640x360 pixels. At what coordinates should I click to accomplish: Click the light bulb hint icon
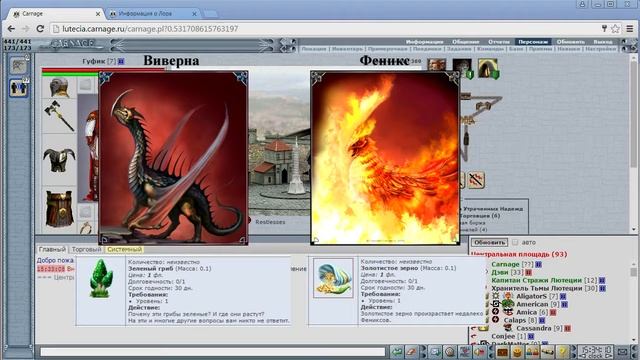[563, 351]
